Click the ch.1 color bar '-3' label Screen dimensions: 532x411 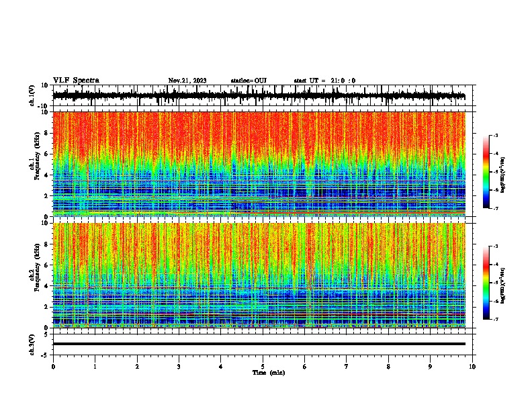[x=496, y=136]
